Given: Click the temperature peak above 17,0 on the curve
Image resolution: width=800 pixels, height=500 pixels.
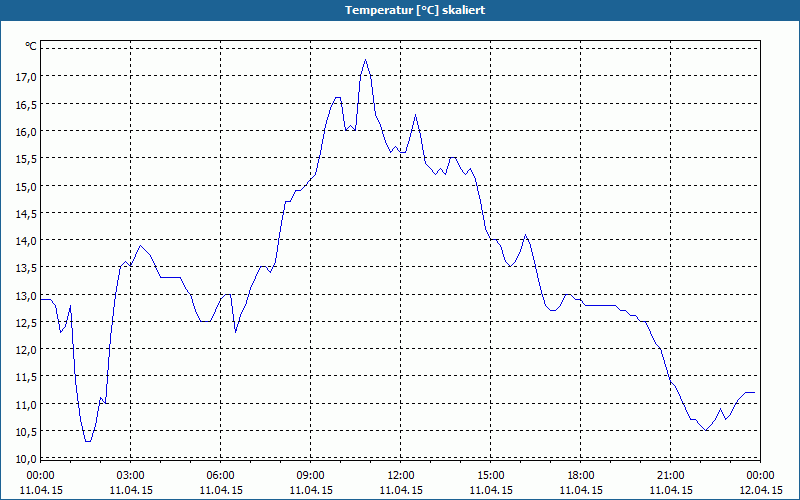Looking at the screenshot, I should pos(365,60).
